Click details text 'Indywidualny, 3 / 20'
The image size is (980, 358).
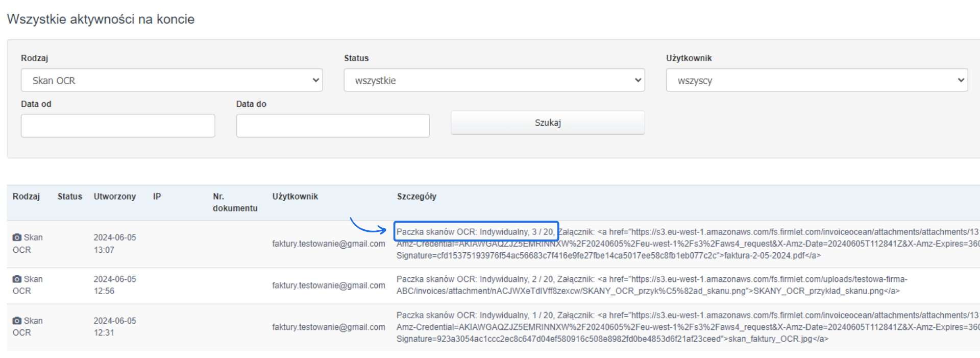click(517, 232)
